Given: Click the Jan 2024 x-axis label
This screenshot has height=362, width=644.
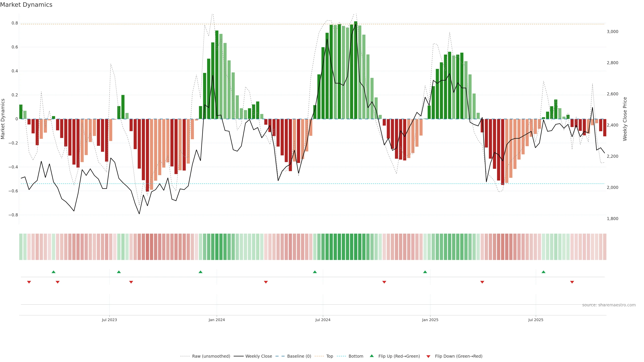Looking at the screenshot, I should point(217,320).
